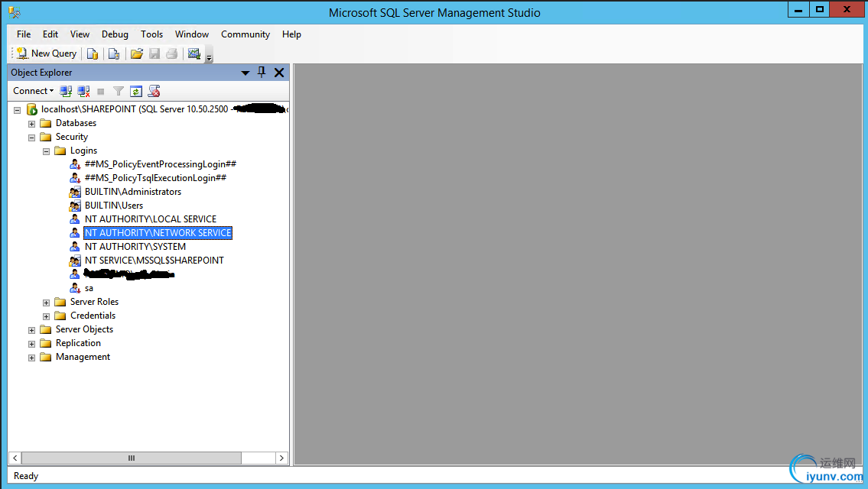868x489 pixels.
Task: Click the Connect Object Explorer icon
Action: [66, 91]
